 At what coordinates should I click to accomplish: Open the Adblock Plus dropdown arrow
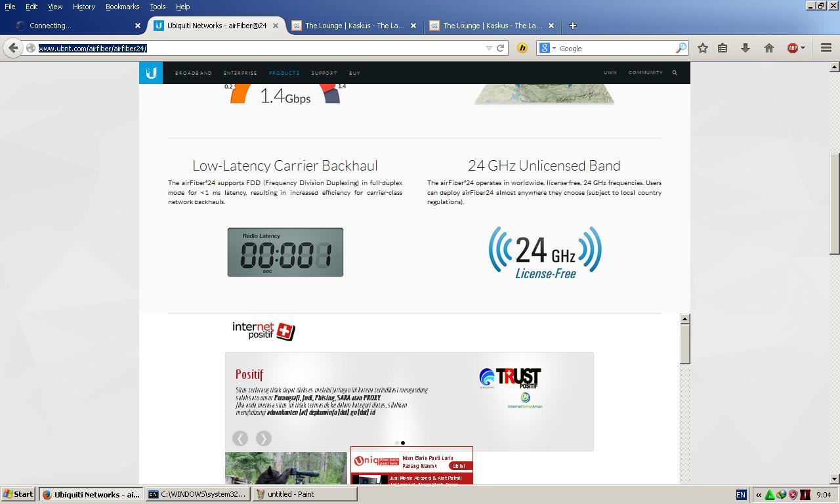[803, 48]
